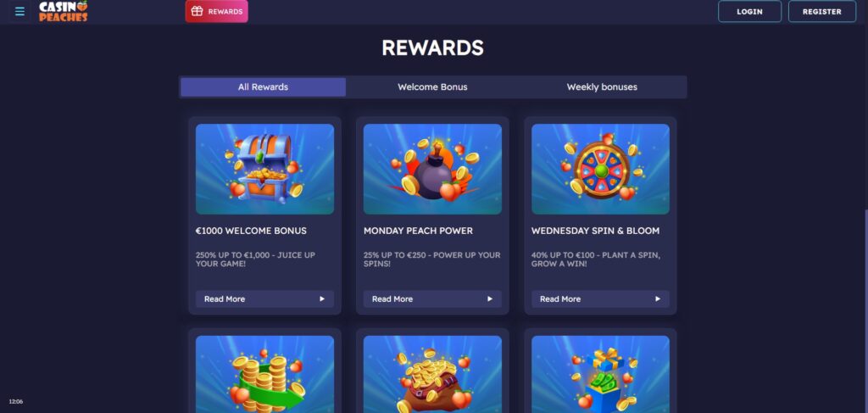Screen dimensions: 868x413
Task: Click the Casino Peaches logo
Action: click(63, 11)
